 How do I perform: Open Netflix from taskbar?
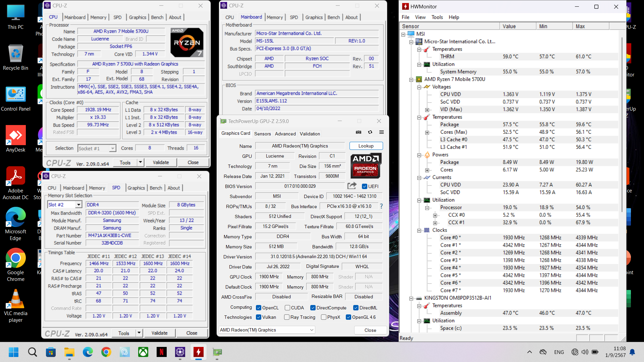162,352
